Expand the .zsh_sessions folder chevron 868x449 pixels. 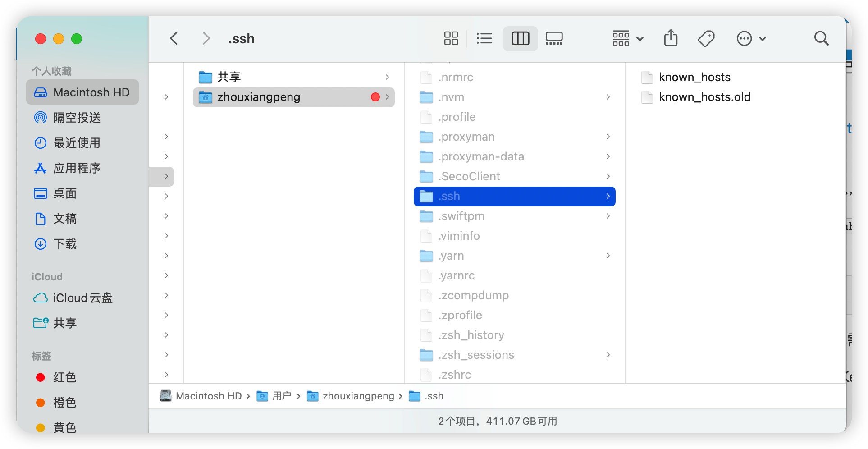[x=608, y=355]
